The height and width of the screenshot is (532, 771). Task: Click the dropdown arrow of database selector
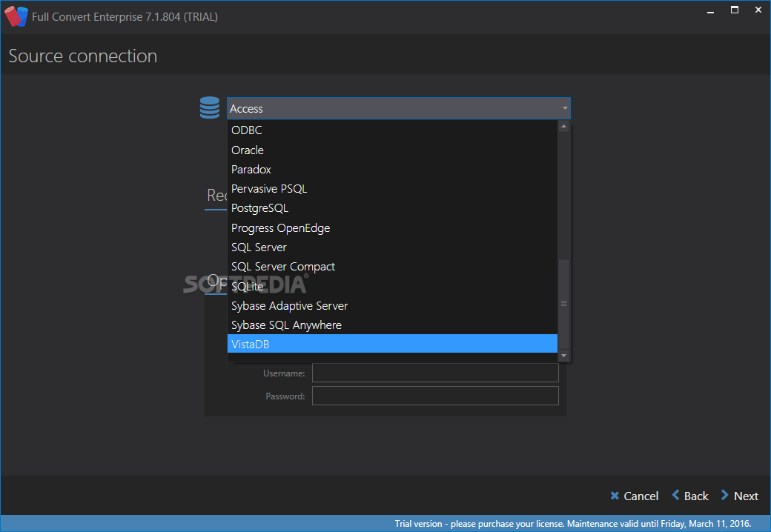pos(565,108)
